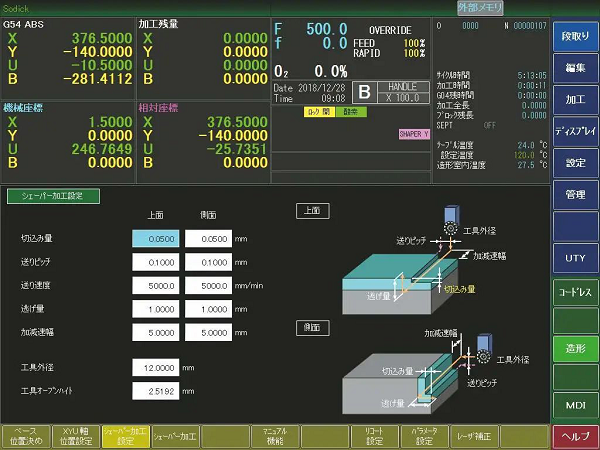Click the 加工残量 heading
The height and width of the screenshot is (450, 600).
(x=158, y=24)
